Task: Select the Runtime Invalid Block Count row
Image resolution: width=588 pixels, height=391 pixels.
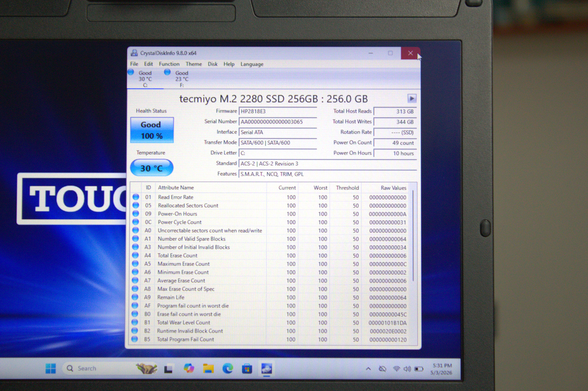Action: click(x=270, y=331)
